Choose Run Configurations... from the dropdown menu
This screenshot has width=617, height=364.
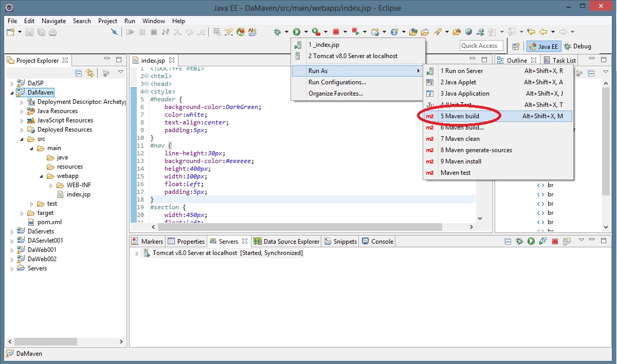pyautogui.click(x=337, y=82)
